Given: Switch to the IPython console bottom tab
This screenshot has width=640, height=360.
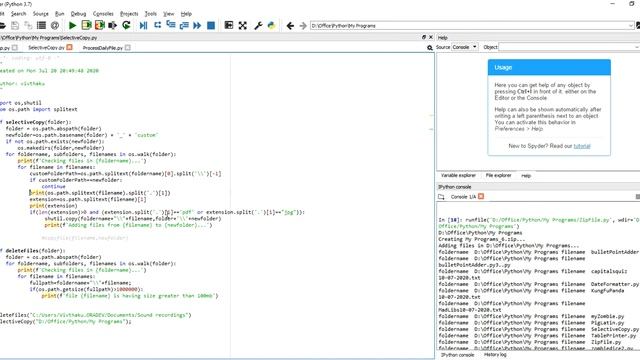Looking at the screenshot, I should [x=458, y=355].
